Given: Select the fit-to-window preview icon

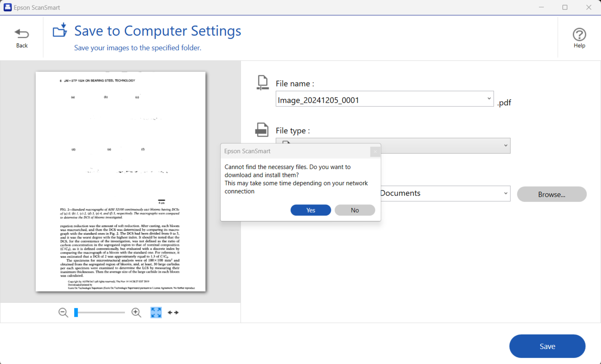Looking at the screenshot, I should [156, 312].
